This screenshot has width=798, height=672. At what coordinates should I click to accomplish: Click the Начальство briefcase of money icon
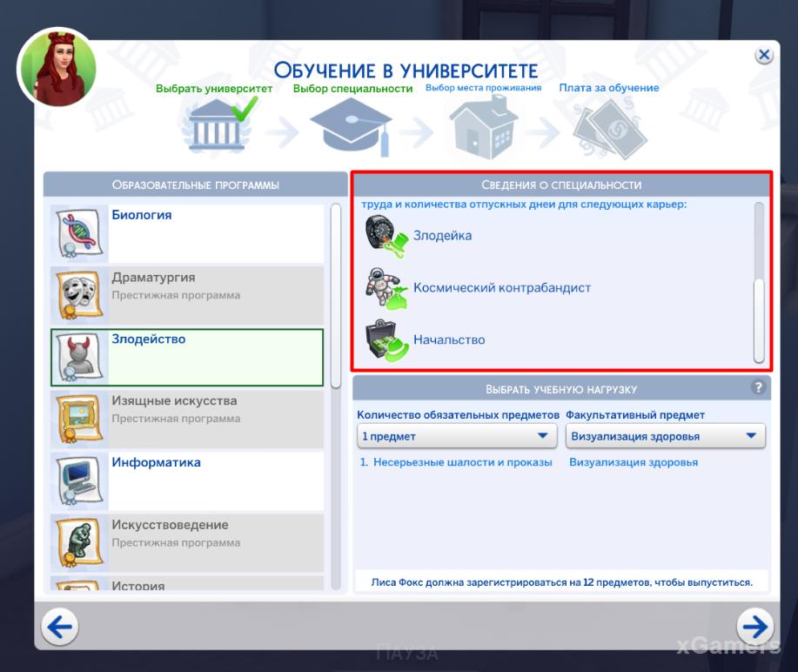point(386,340)
